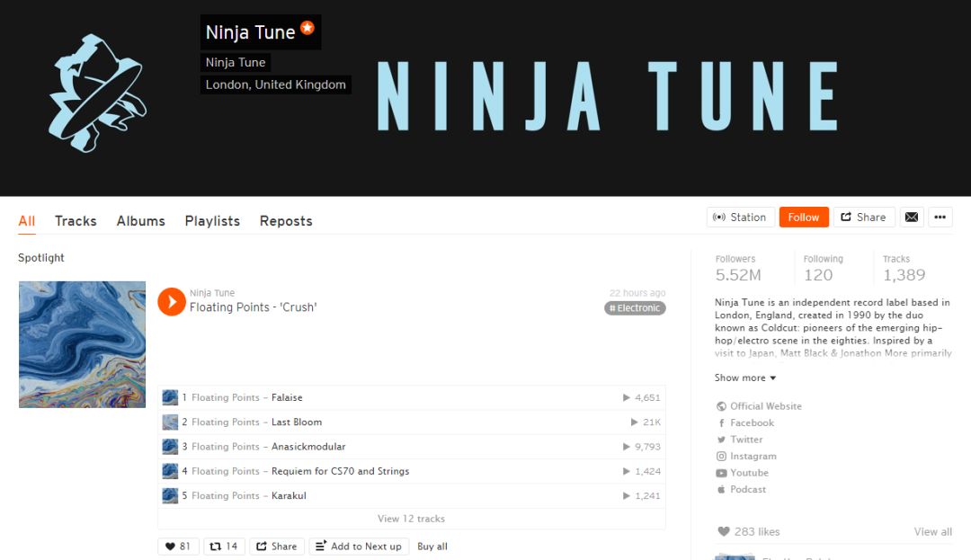Click the envelope message icon

pos(912,218)
